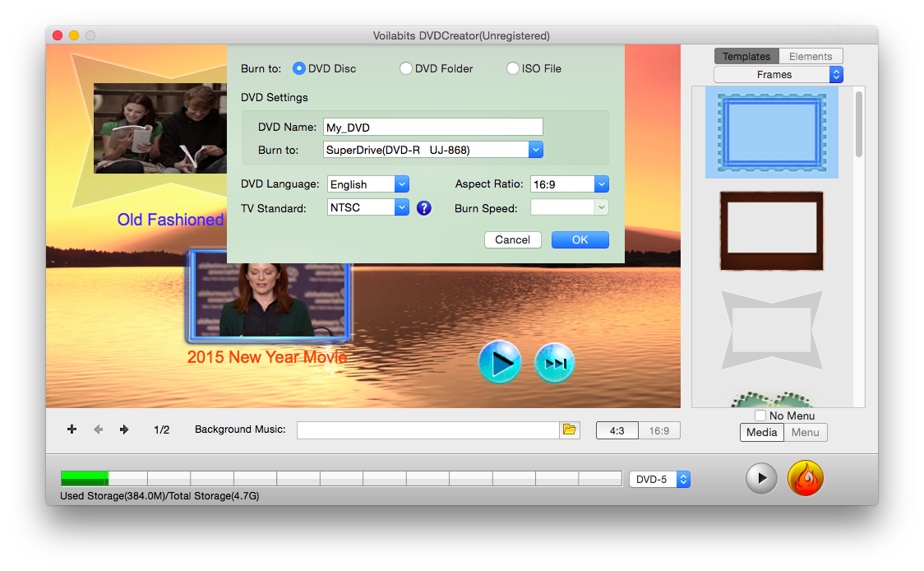The width and height of the screenshot is (924, 571).
Task: Confirm burn settings with OK
Action: click(580, 239)
